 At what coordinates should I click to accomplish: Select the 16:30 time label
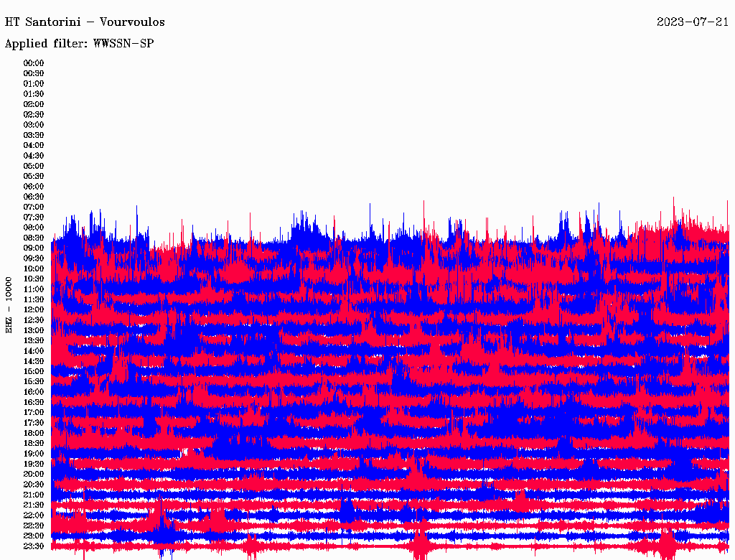34,403
